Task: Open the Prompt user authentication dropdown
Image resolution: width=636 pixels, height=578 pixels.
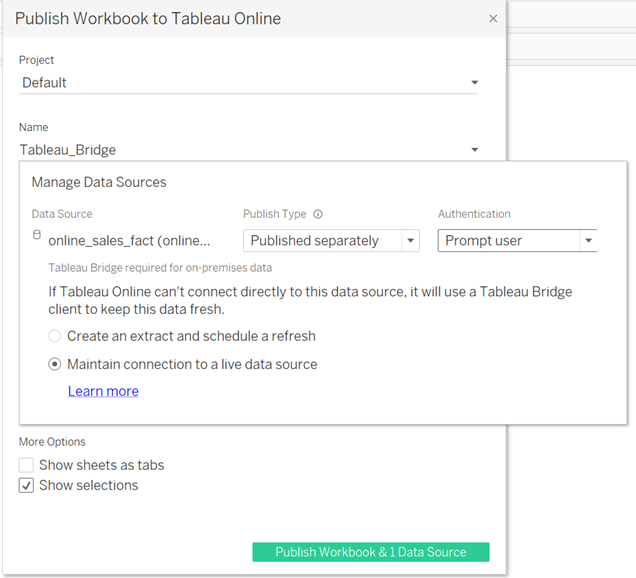Action: (588, 241)
